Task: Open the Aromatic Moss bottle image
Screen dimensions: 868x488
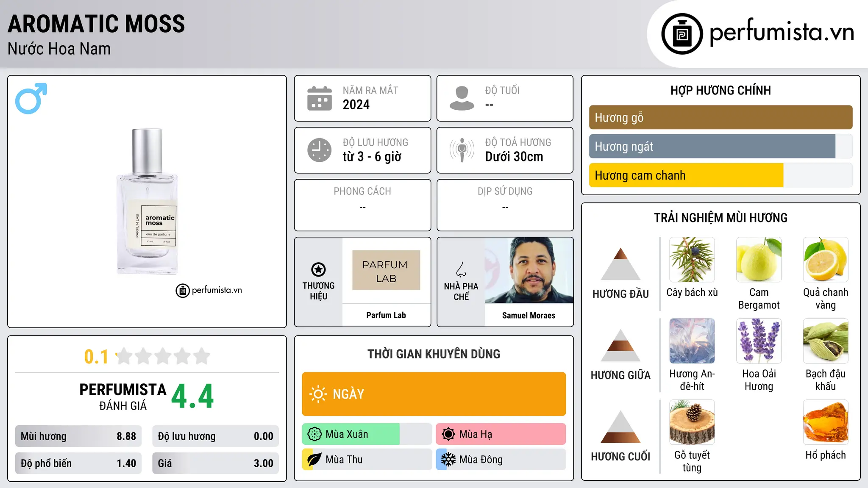Action: tap(147, 201)
